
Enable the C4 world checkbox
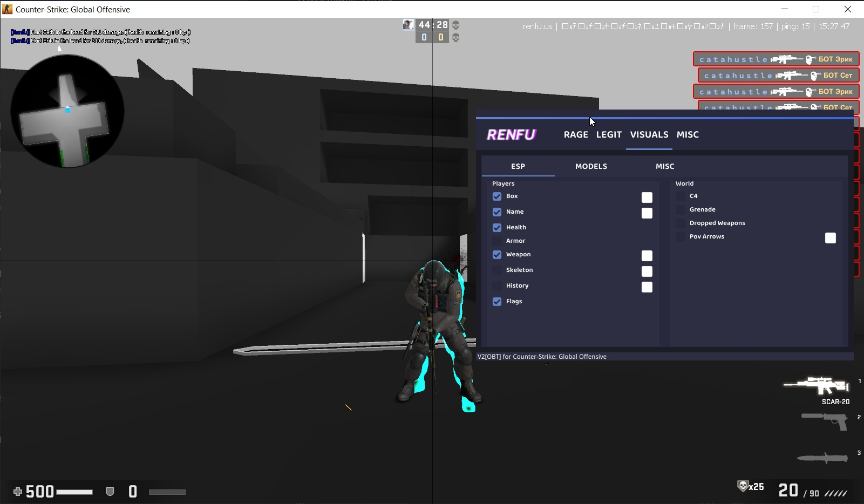tap(681, 196)
